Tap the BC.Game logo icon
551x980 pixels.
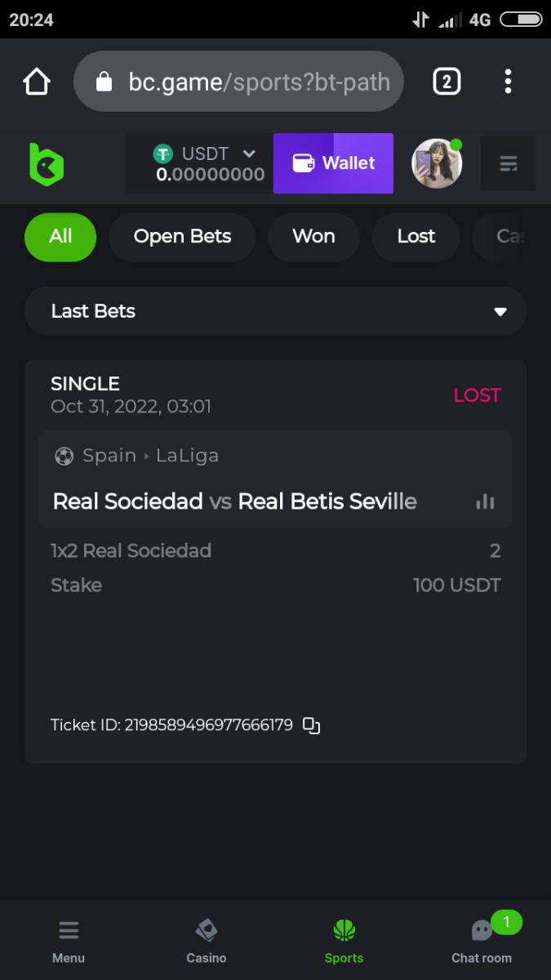click(47, 163)
